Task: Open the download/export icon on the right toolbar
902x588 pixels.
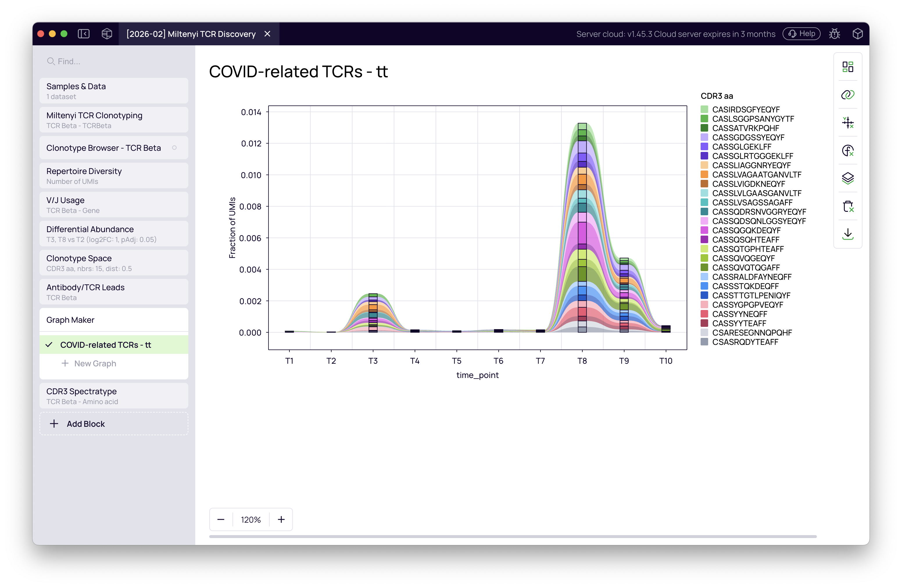Action: coord(848,234)
